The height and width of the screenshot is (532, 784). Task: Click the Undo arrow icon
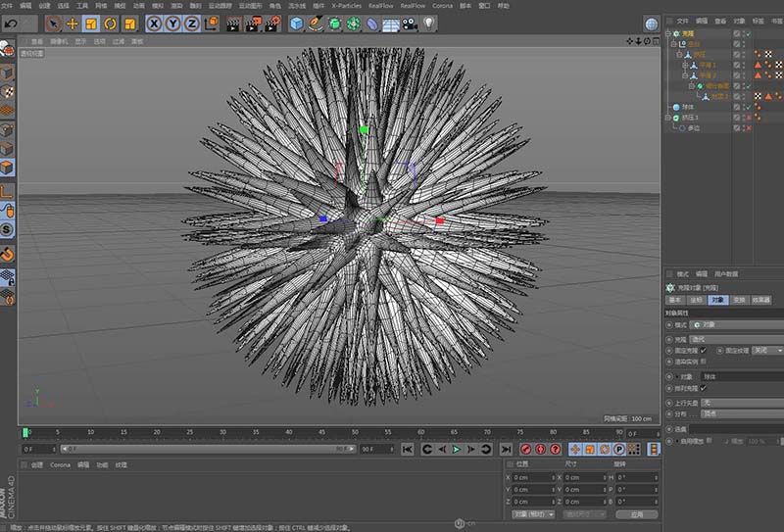click(12, 23)
